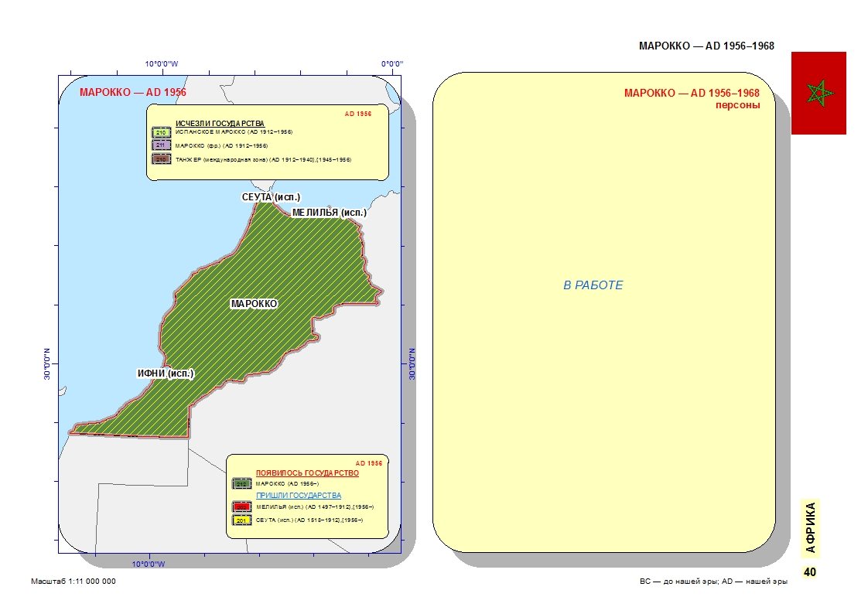868x614 pixels.
Task: Click МАРОККО (AD 1956–) legend entry
Action: pos(287,484)
